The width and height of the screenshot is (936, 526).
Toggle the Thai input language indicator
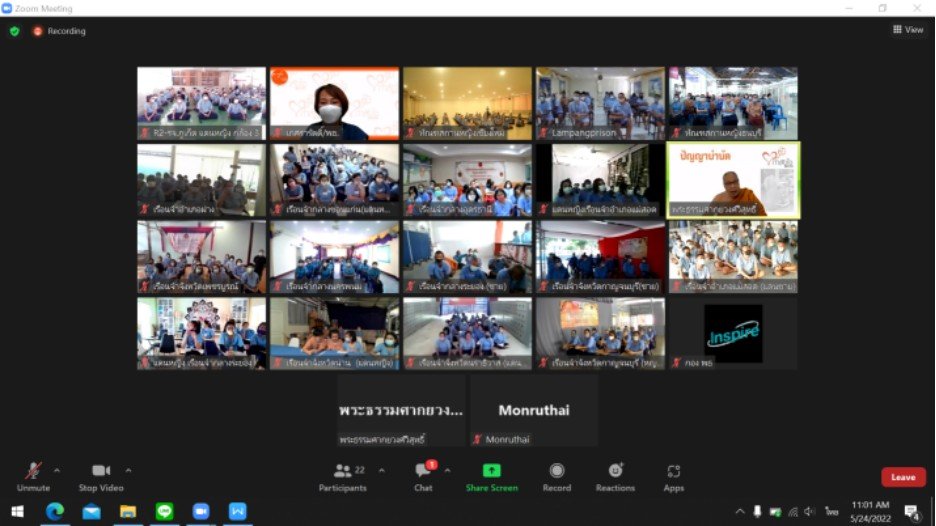pyautogui.click(x=831, y=512)
